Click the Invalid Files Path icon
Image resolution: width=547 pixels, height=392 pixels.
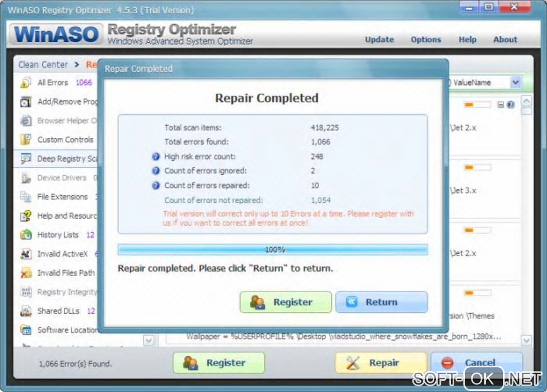26,273
